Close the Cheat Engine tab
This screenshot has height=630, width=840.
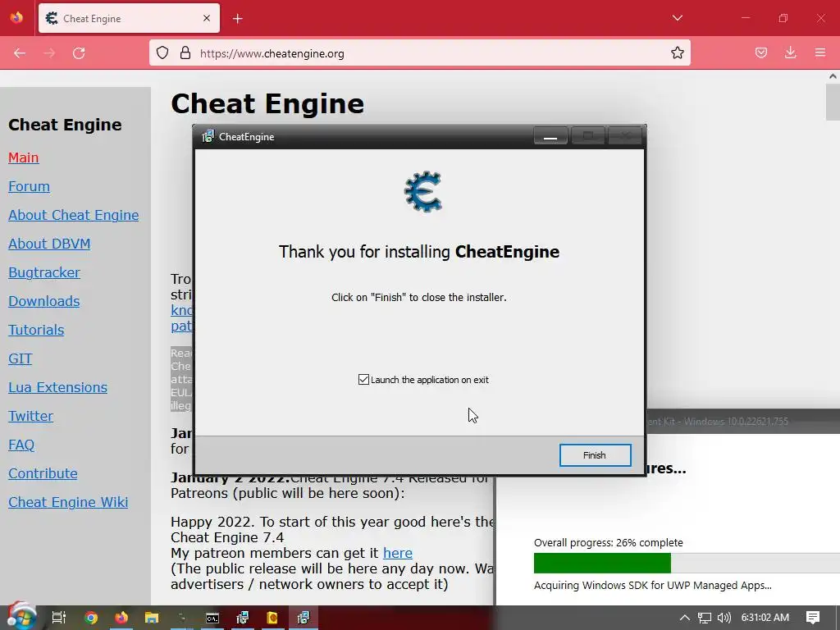pyautogui.click(x=207, y=18)
